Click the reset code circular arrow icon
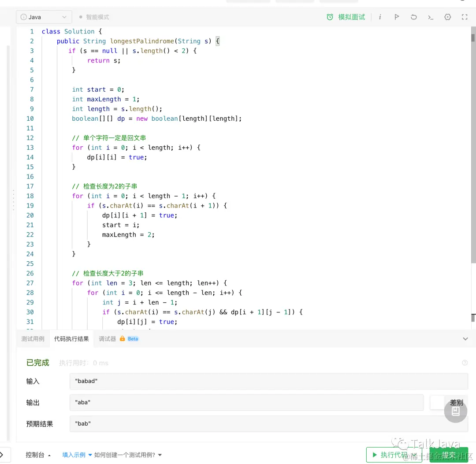The height and width of the screenshot is (464, 476). [x=413, y=17]
